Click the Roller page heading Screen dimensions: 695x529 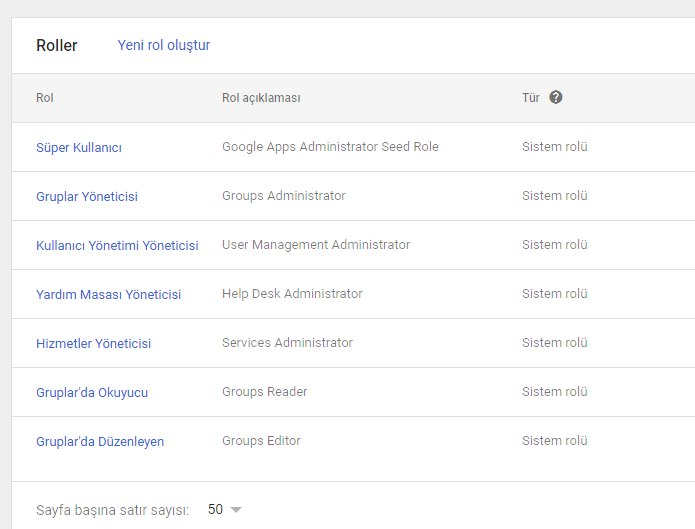tap(57, 46)
